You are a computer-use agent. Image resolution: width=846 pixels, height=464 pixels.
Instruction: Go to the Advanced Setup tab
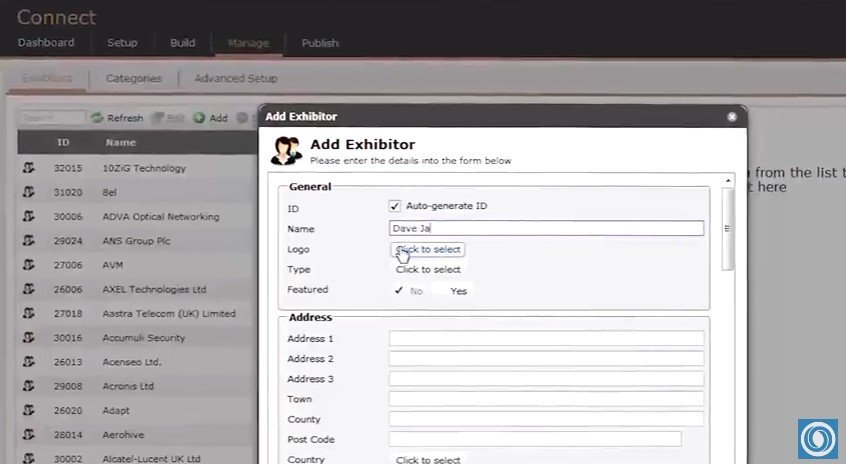pos(236,78)
